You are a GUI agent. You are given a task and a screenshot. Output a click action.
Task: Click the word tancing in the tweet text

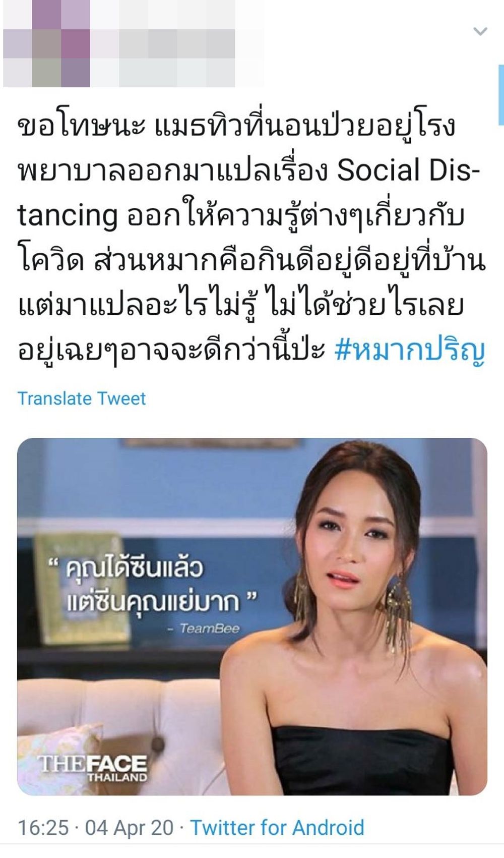[x=68, y=216]
